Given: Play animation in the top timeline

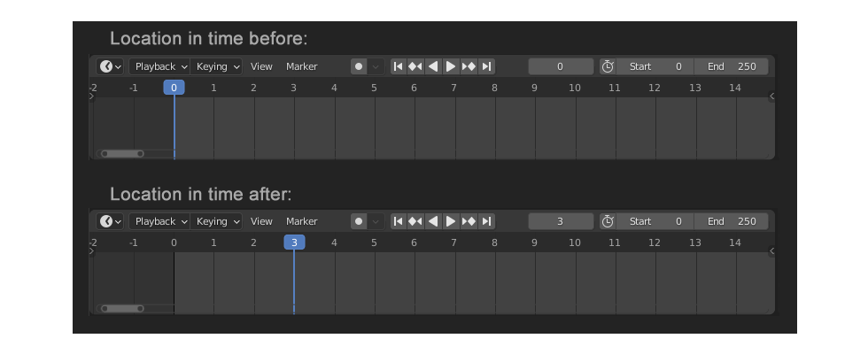Looking at the screenshot, I should pyautogui.click(x=451, y=66).
